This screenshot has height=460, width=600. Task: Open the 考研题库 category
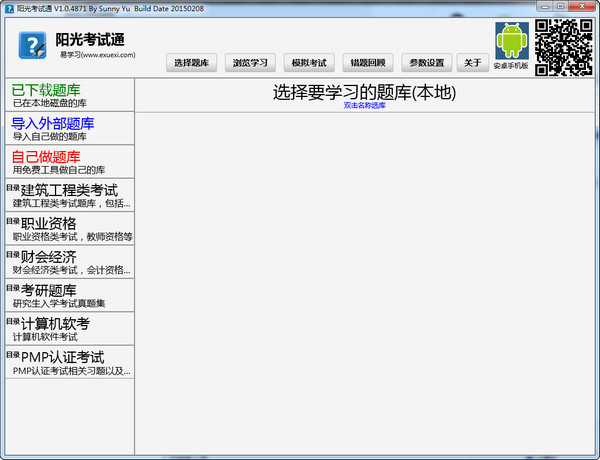click(67, 295)
